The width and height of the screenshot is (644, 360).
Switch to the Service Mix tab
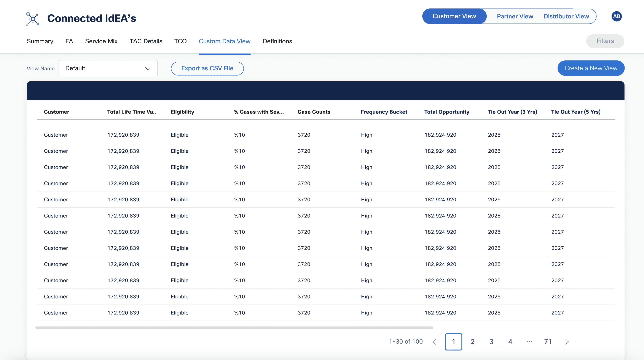tap(101, 41)
